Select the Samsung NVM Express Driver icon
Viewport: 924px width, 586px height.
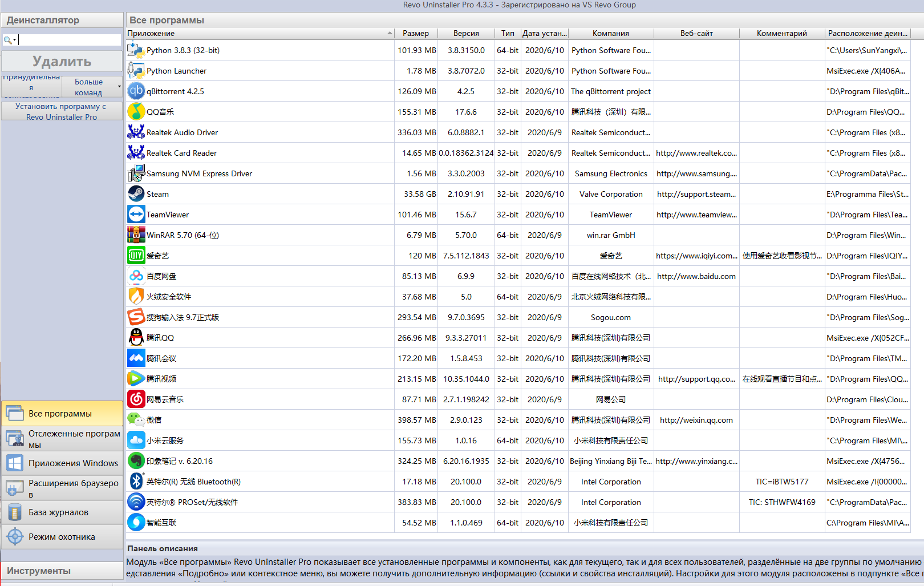click(x=136, y=173)
